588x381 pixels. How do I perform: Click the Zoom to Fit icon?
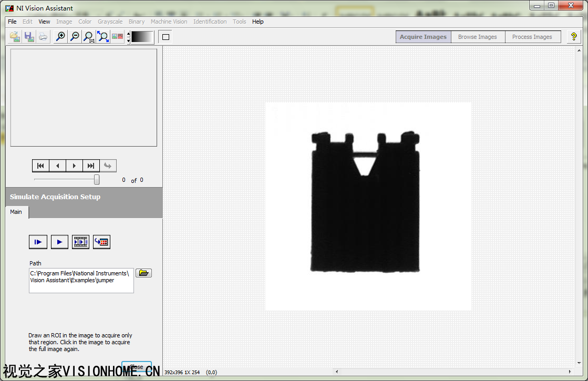103,37
